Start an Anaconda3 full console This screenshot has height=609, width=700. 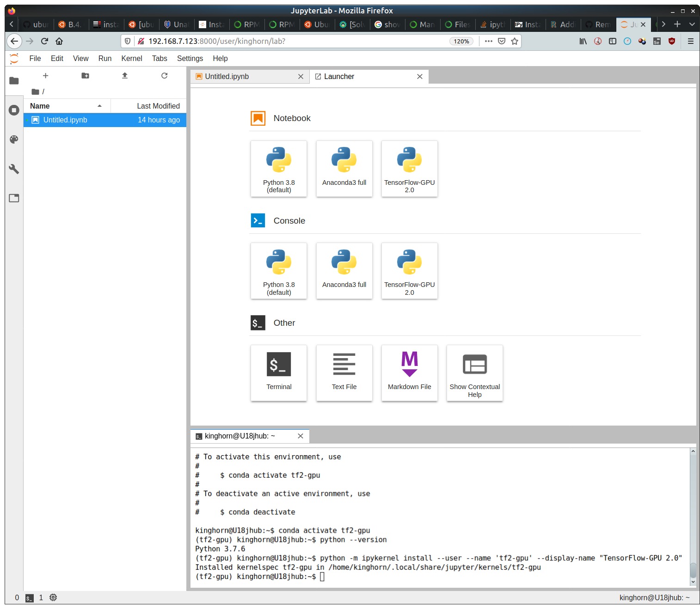[x=344, y=271]
